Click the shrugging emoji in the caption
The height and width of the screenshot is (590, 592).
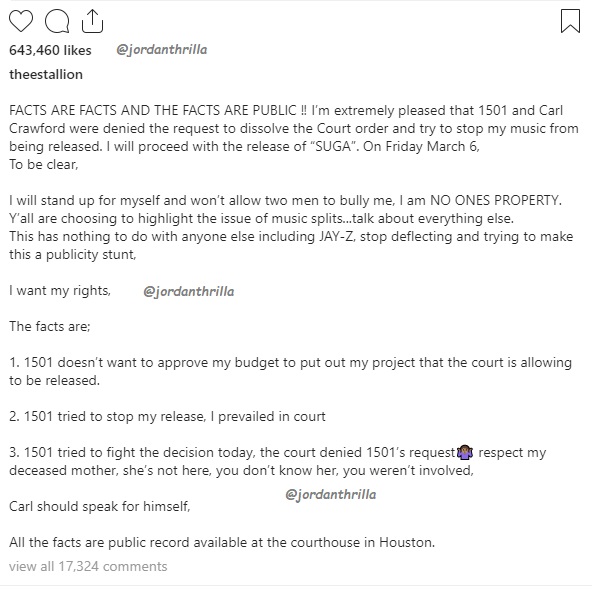point(465,452)
